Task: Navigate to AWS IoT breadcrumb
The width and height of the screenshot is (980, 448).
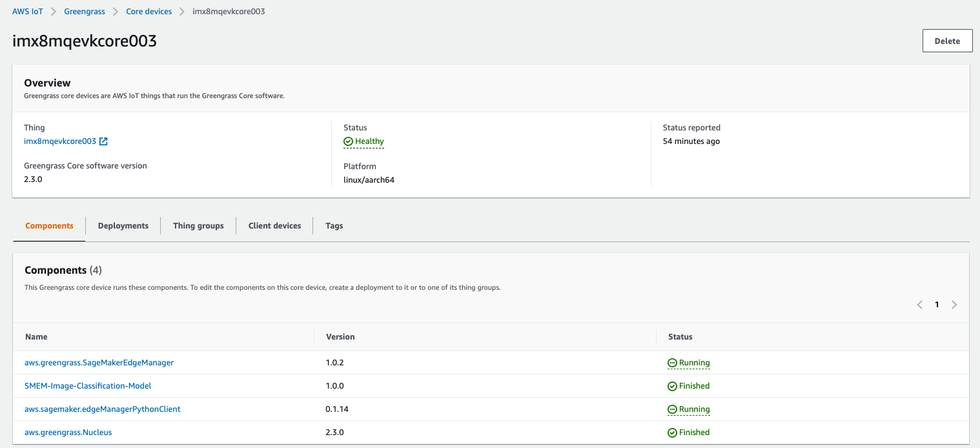Action: (28, 12)
